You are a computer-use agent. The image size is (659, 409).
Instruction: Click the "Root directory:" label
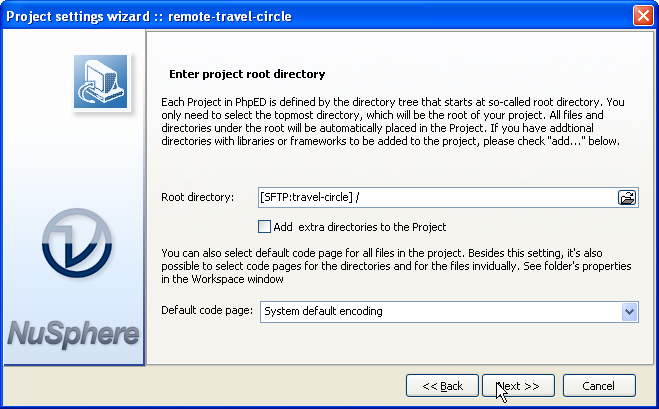197,198
